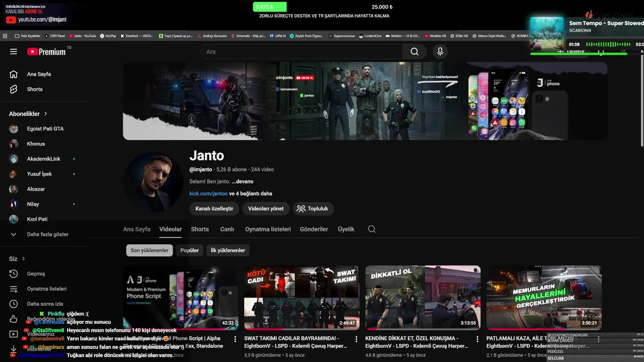Screen dimensions: 644x362
Task: Open the Memurların Hayallerini Gerçekleştirdik thumbnail
Action: 544,298
